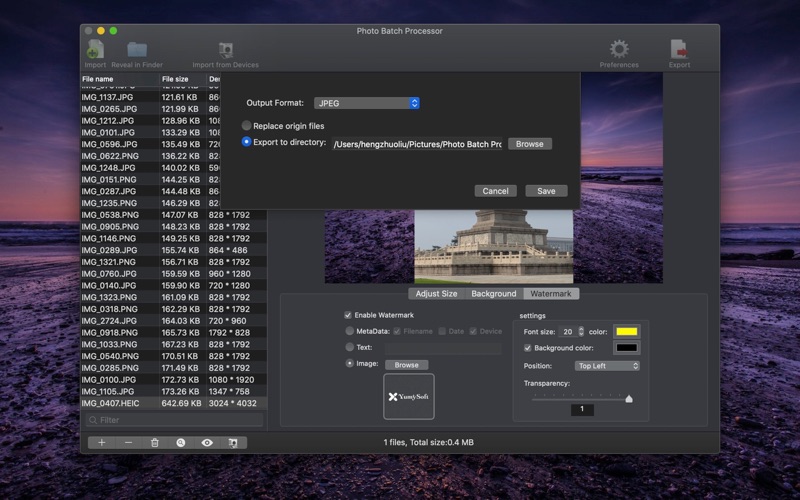800x500 pixels.
Task: Open Preferences gear icon
Action: [619, 49]
